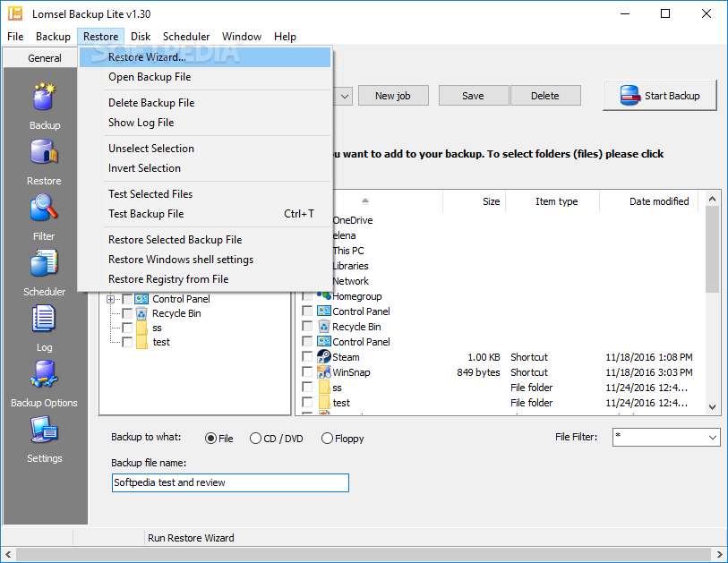Sort file list by Size column
This screenshot has width=728, height=563.
(x=474, y=201)
